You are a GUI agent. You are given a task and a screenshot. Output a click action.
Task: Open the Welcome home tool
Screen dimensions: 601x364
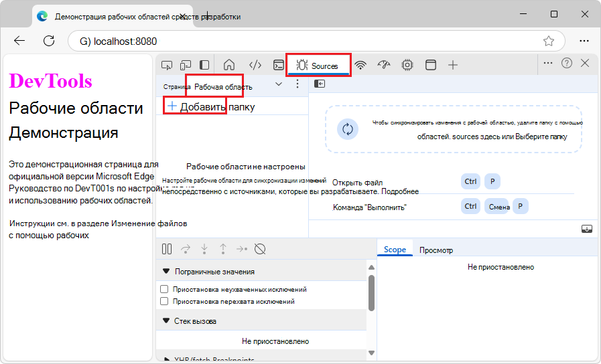point(229,65)
